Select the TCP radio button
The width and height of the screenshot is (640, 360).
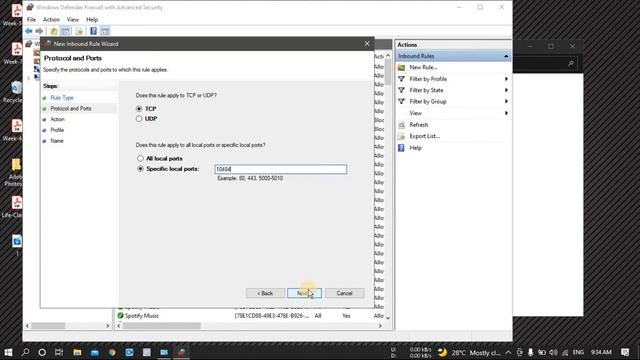139,109
